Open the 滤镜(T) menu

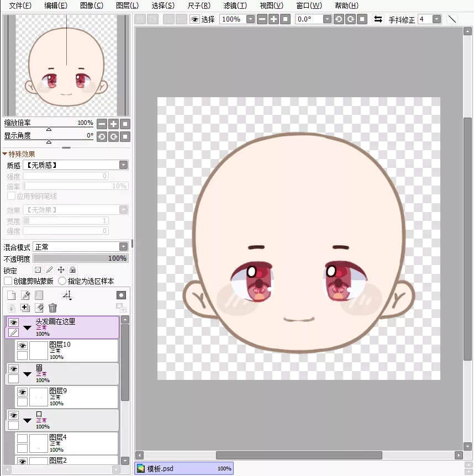(x=235, y=6)
